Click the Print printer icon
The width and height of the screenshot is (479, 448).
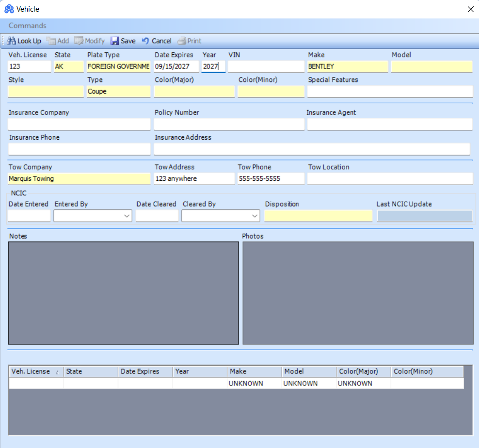pyautogui.click(x=182, y=41)
